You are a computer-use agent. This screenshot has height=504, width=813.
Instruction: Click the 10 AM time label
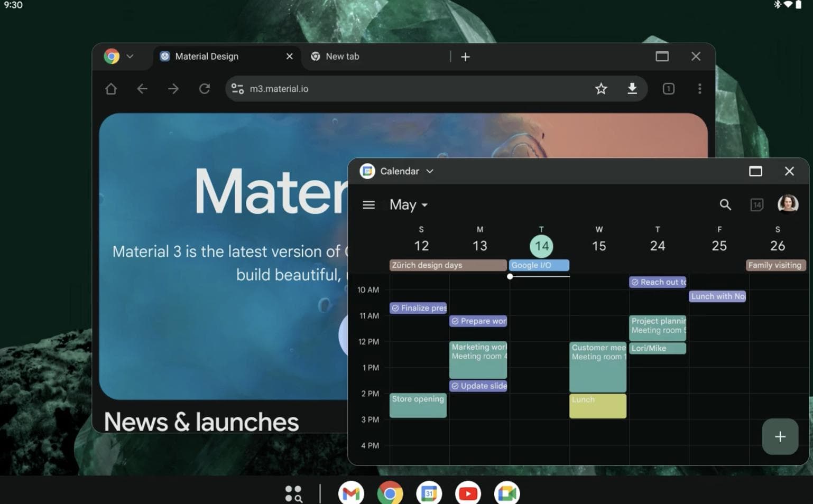point(368,290)
